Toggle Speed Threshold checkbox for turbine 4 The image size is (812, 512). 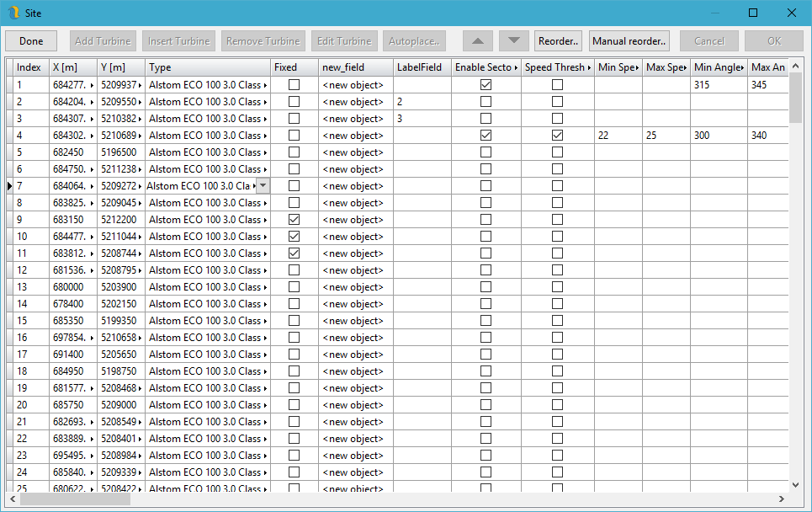[557, 135]
